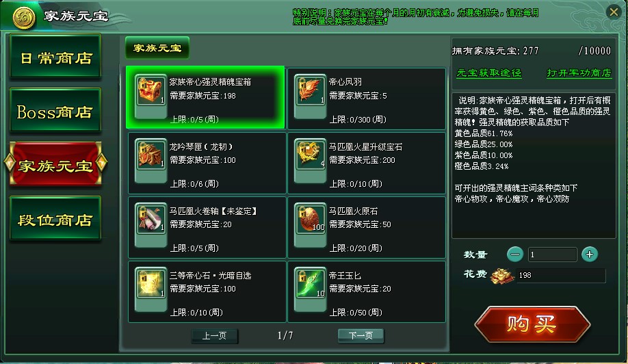Go to next page with 下一页
628x364 pixels.
pos(361,335)
